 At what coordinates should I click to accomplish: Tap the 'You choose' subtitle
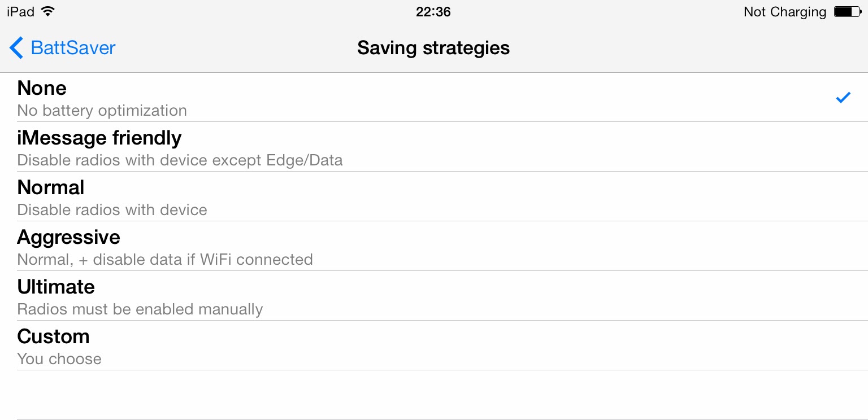pyautogui.click(x=59, y=359)
